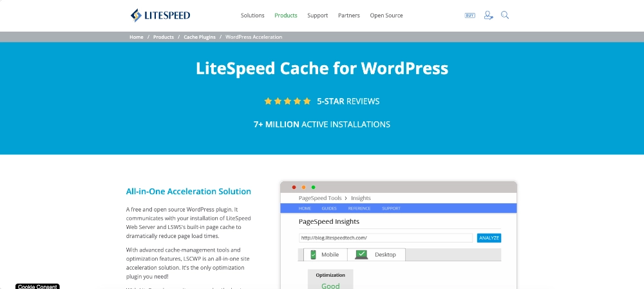Open the Products menu
Image resolution: width=644 pixels, height=289 pixels.
286,15
